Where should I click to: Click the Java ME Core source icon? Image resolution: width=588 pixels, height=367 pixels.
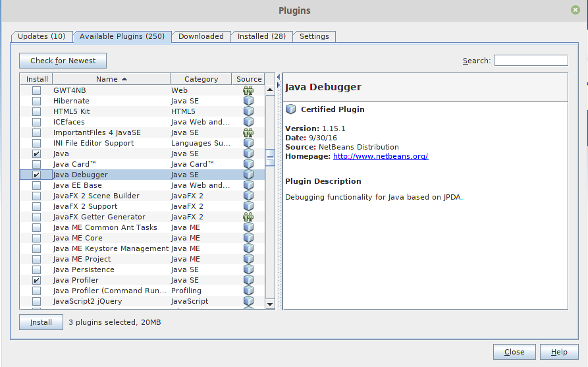248,238
